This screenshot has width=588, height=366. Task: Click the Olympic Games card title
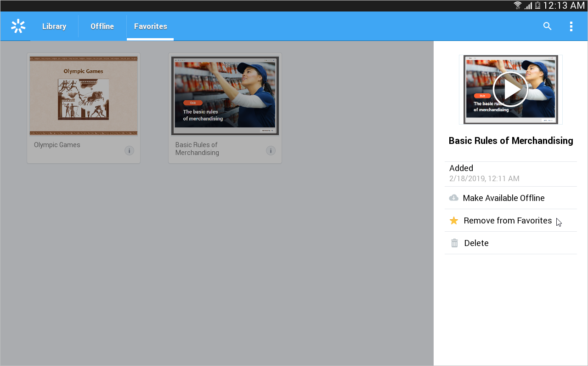57,145
